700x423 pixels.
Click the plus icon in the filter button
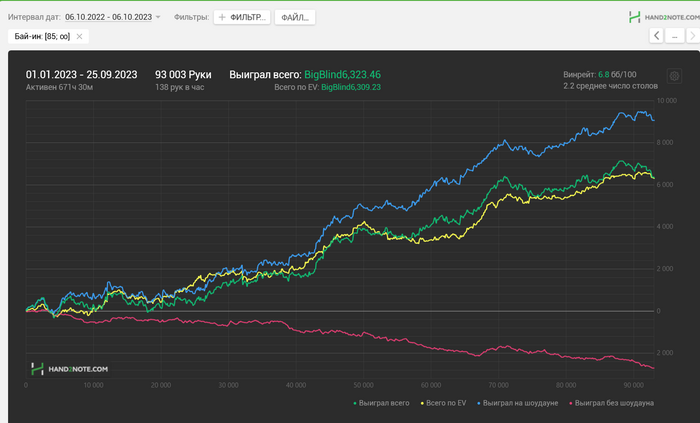[x=222, y=17]
